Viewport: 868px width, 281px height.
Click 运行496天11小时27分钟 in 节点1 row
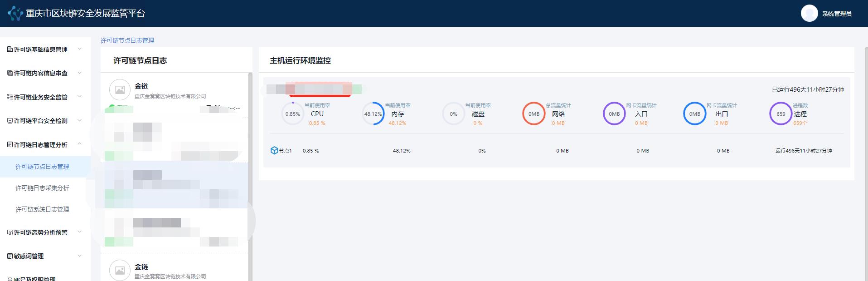pyautogui.click(x=804, y=151)
